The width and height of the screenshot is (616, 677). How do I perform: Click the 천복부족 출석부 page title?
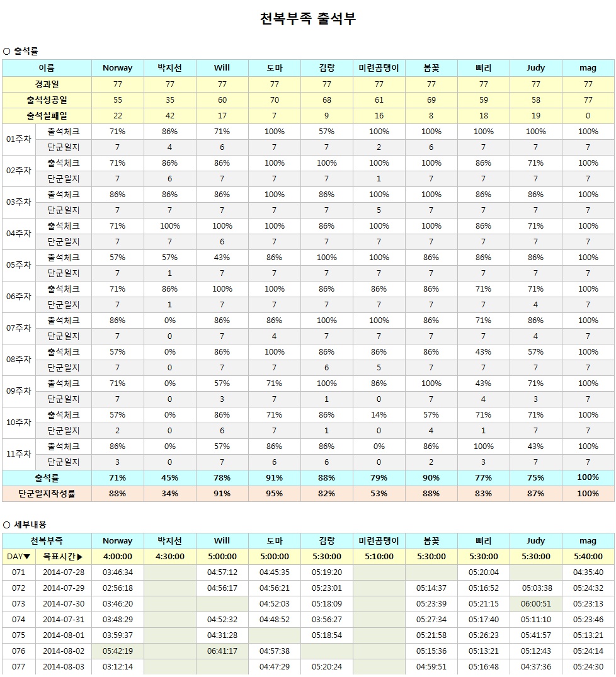308,19
